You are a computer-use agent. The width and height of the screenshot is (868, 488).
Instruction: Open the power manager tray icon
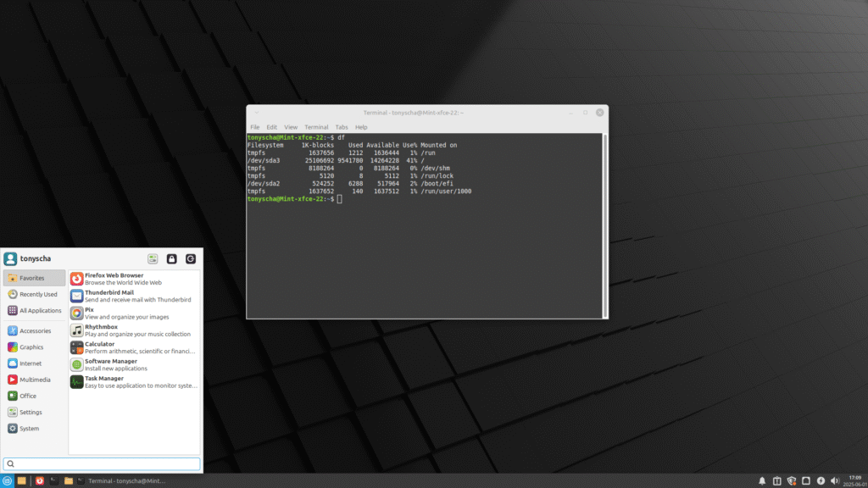821,481
